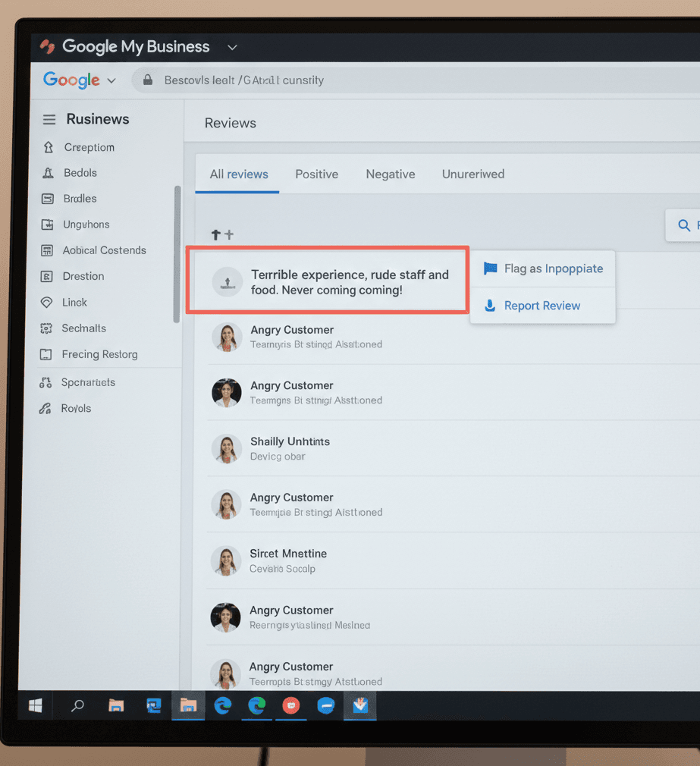Switch to the Negative tab
Viewport: 700px width, 766px height.
[x=391, y=174]
